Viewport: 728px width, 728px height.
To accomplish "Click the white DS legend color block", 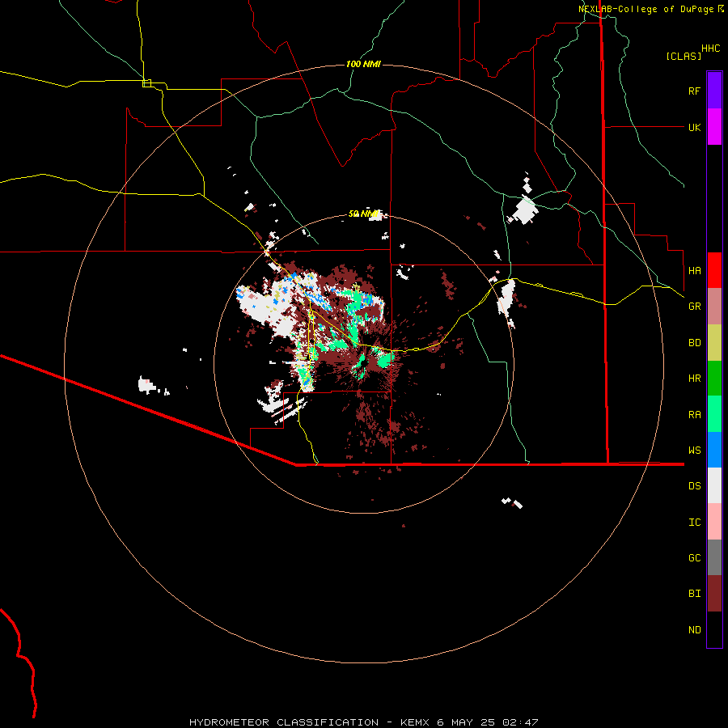I will (714, 485).
